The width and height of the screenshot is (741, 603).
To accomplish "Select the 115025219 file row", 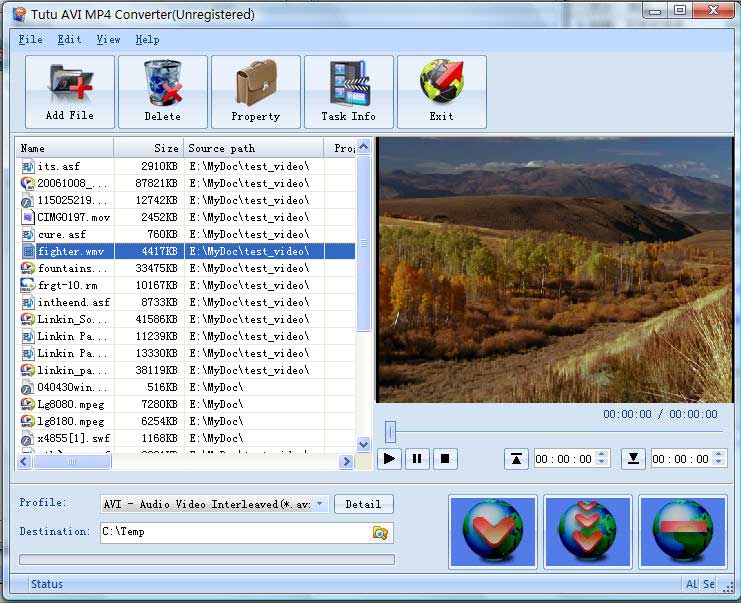I will (x=186, y=200).
